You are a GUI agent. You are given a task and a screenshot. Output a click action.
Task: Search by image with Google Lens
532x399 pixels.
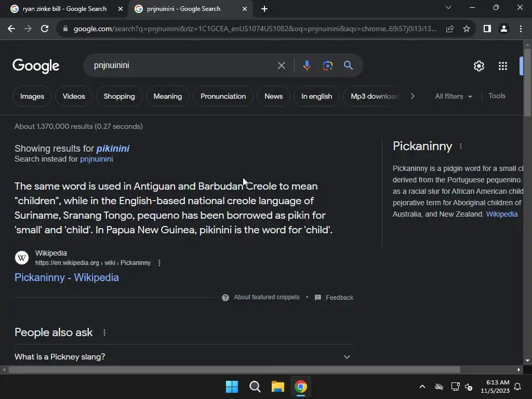point(327,65)
